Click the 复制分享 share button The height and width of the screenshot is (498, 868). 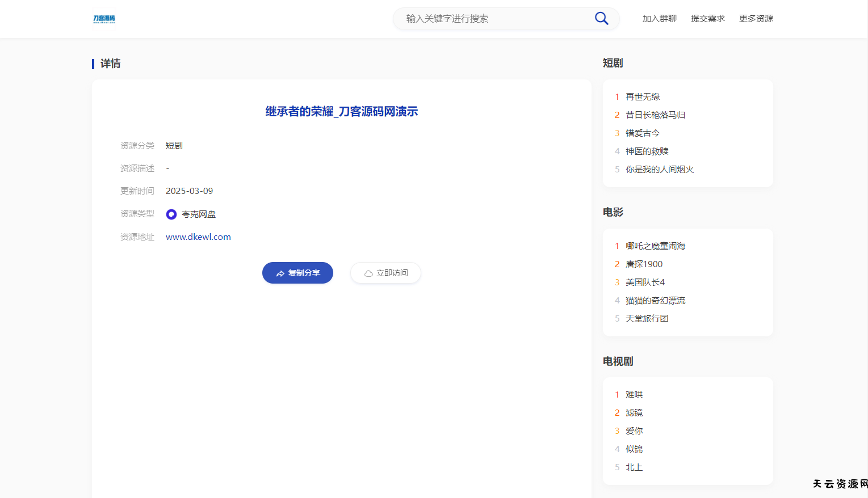297,273
